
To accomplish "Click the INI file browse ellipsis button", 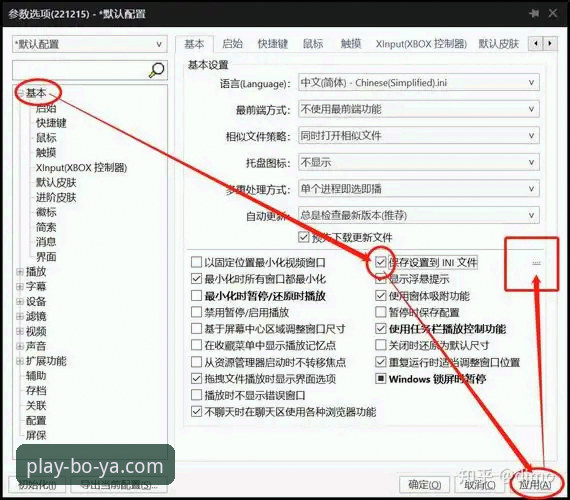I will pos(536,263).
